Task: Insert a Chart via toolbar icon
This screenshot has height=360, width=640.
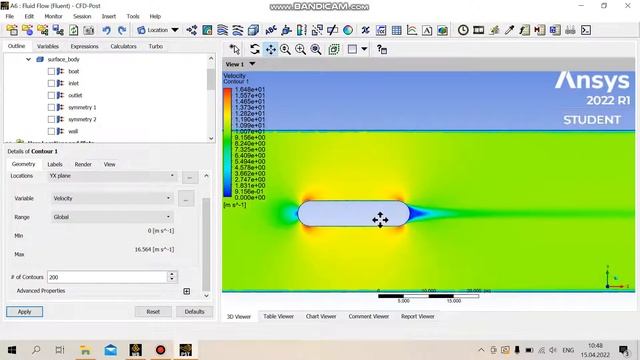Action: pyautogui.click(x=412, y=30)
